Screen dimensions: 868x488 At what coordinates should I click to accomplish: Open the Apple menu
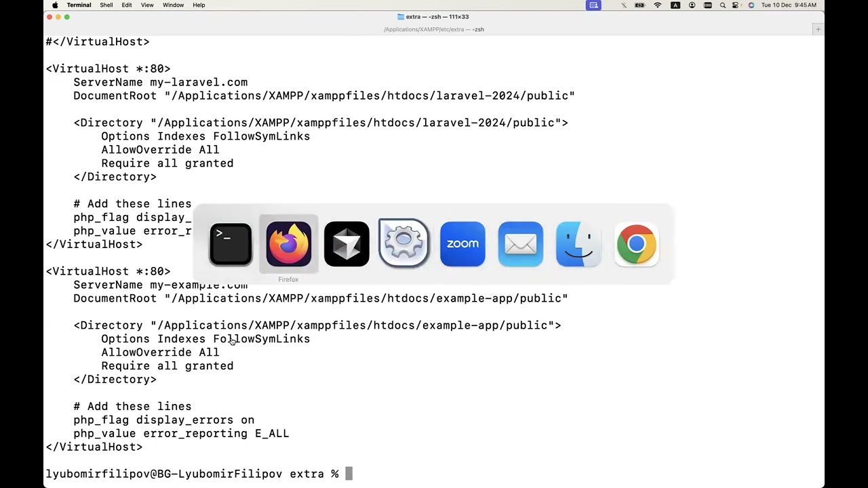coord(55,5)
